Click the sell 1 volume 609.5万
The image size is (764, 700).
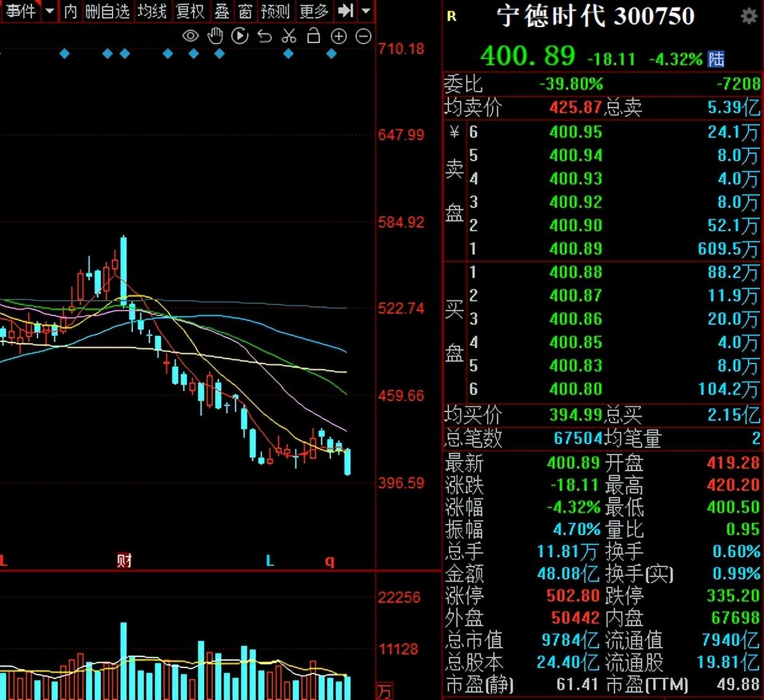click(x=729, y=249)
